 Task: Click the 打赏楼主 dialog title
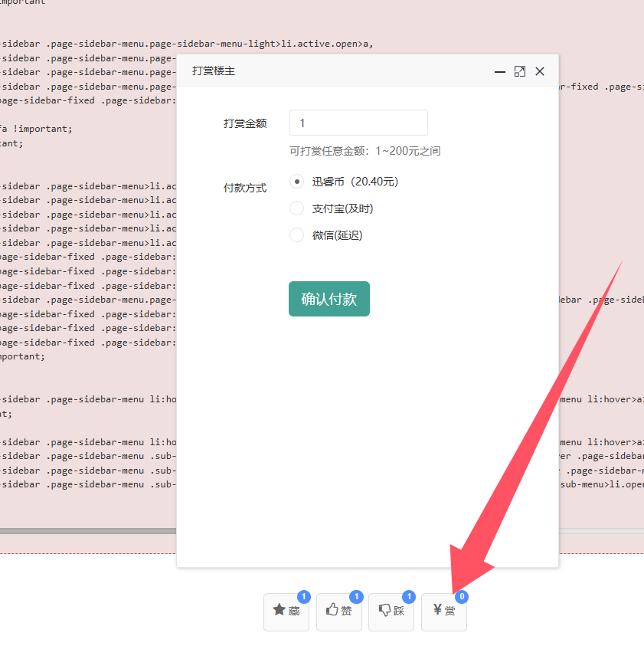213,71
